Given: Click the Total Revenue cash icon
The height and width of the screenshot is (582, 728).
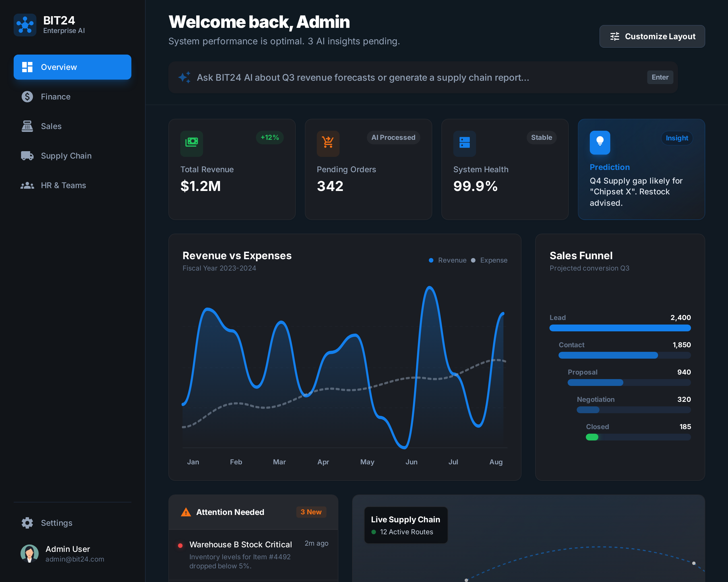Looking at the screenshot, I should click(191, 143).
